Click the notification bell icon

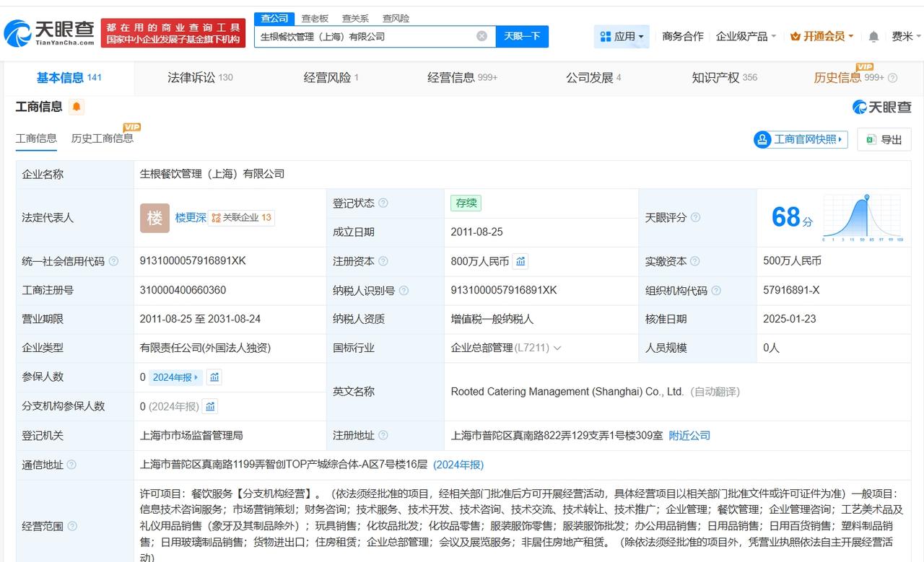tap(873, 36)
